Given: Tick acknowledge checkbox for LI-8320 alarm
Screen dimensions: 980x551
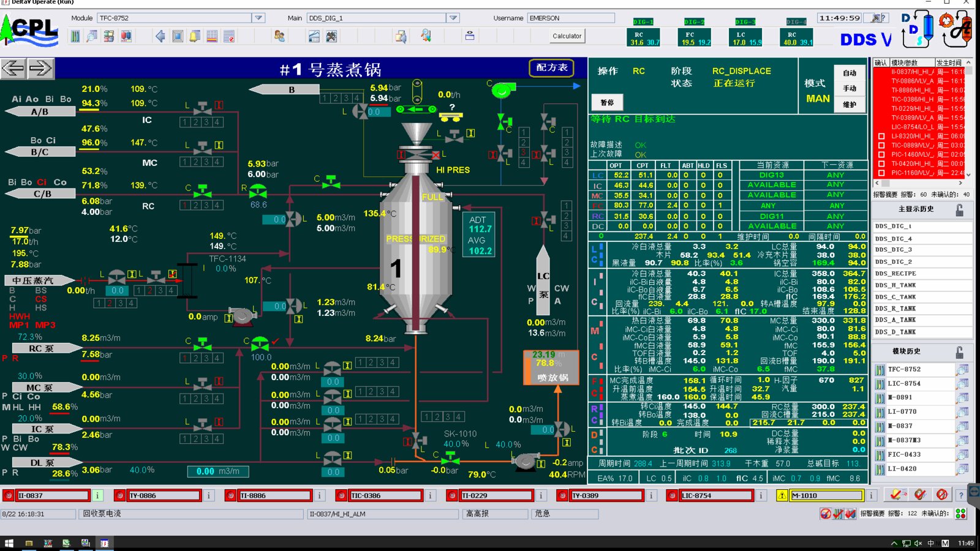Looking at the screenshot, I should (881, 136).
